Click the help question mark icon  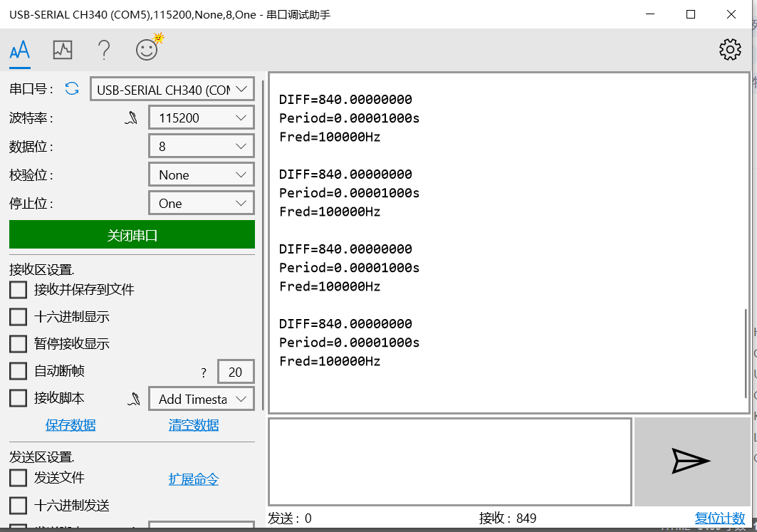(x=104, y=49)
